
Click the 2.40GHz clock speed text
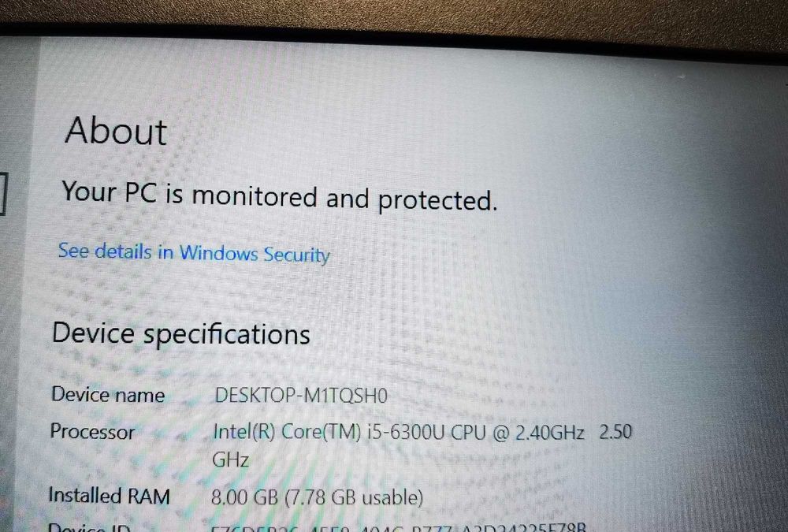(550, 433)
